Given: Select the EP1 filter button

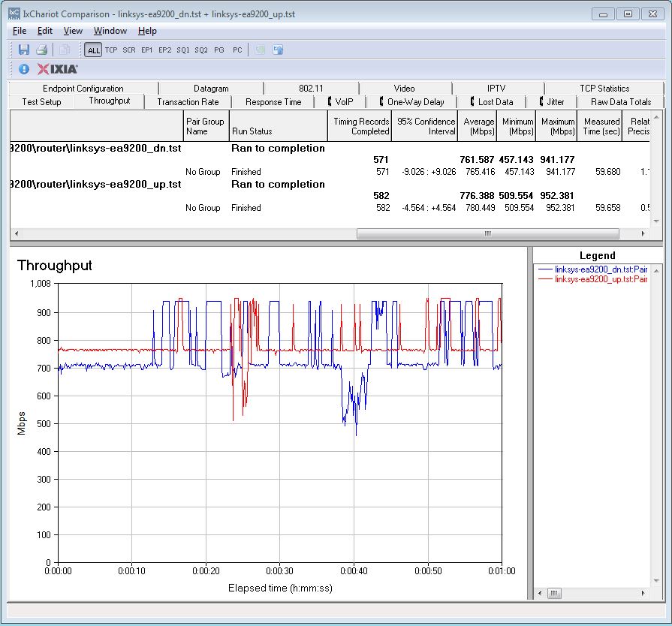Looking at the screenshot, I should point(147,50).
